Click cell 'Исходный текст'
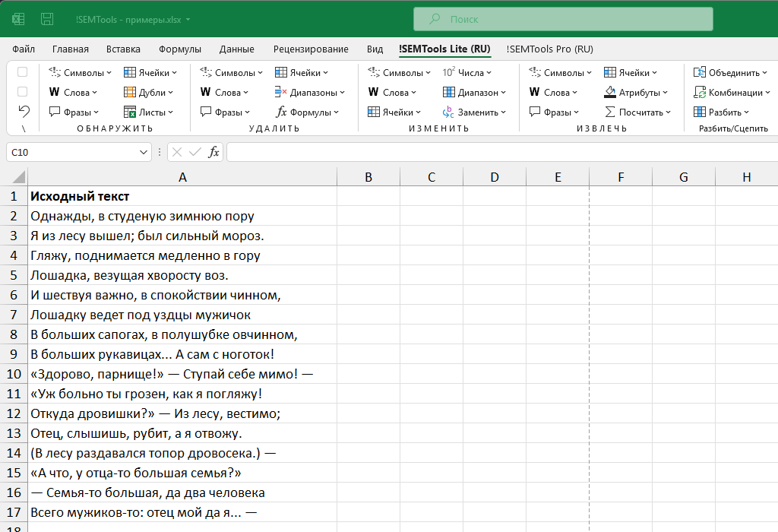778x532 pixels. click(x=182, y=197)
